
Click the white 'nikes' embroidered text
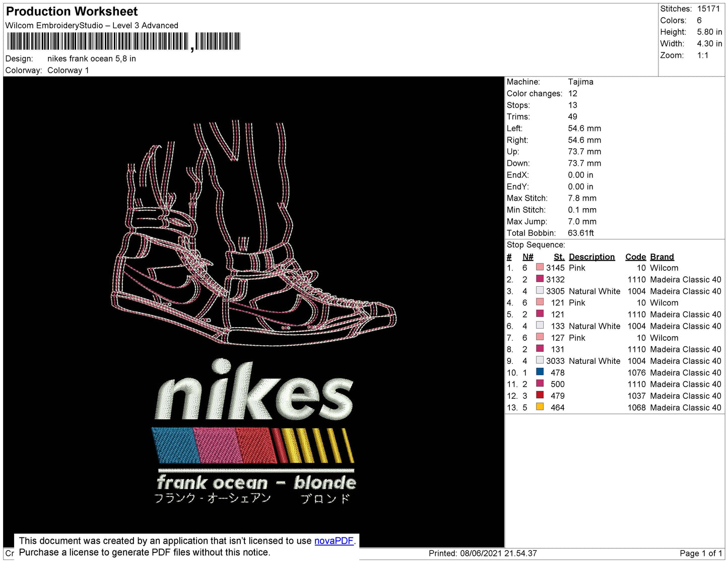pyautogui.click(x=253, y=392)
